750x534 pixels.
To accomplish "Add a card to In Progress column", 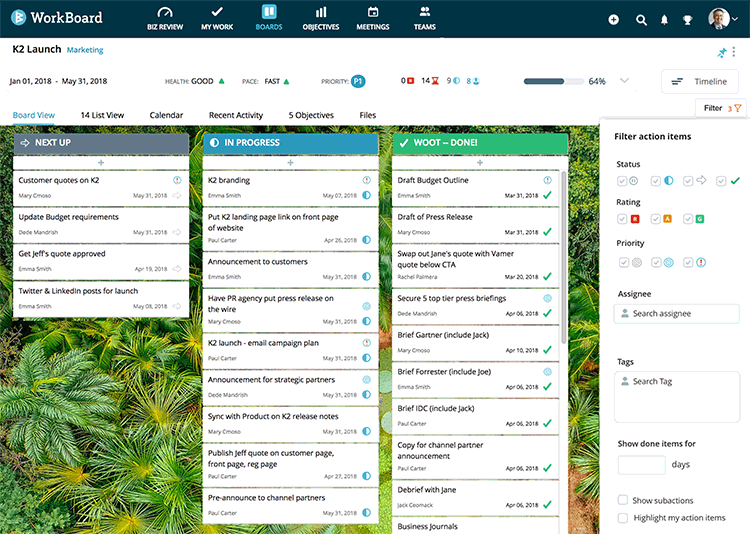I will tap(290, 163).
